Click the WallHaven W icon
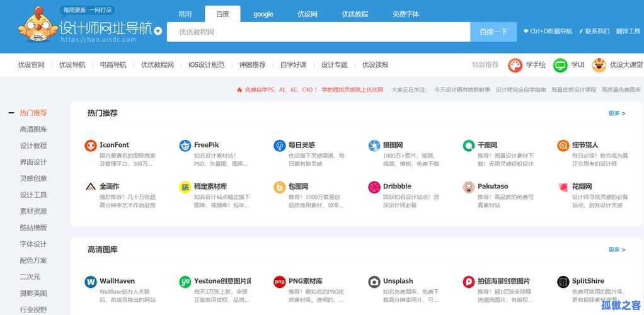Screen dimensions: 644x315 coord(91,282)
